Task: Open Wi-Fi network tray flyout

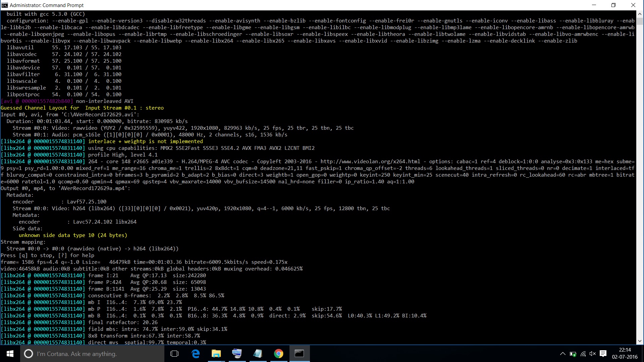Action: 583,354
